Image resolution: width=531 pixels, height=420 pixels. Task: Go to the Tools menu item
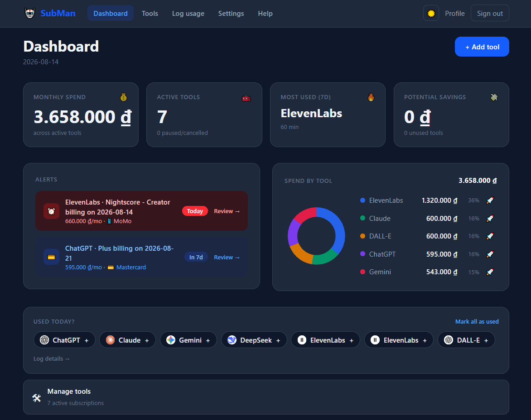click(x=150, y=13)
